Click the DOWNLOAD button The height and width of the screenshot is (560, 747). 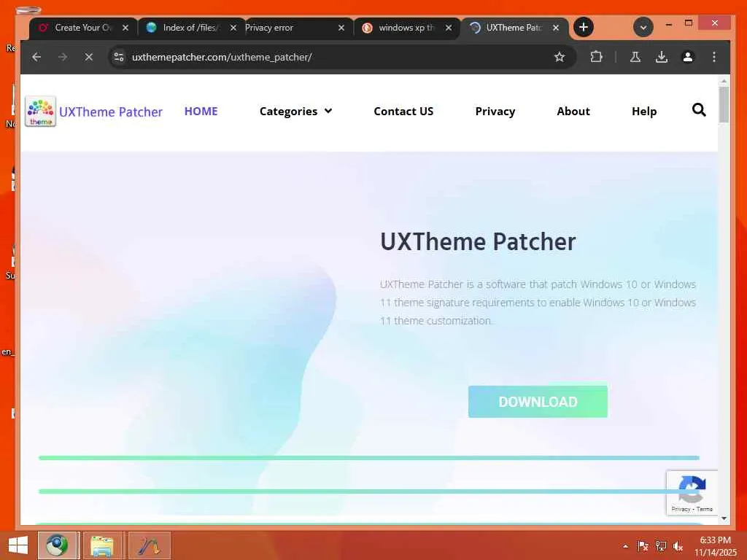[x=538, y=402]
